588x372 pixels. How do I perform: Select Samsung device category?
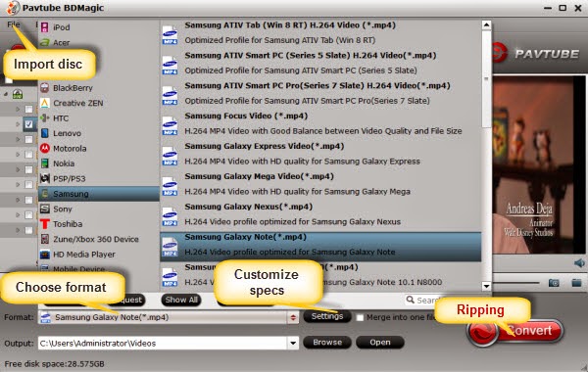click(99, 194)
